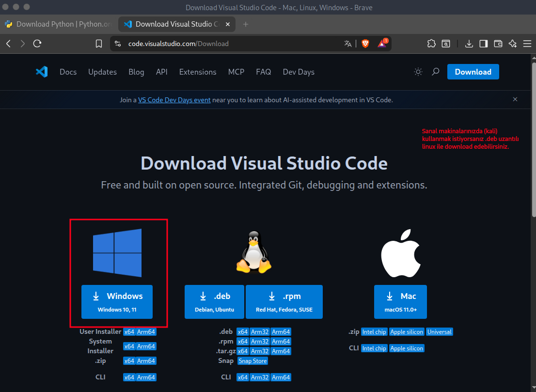Open site search magnifier icon
This screenshot has height=392, width=536.
coord(436,72)
